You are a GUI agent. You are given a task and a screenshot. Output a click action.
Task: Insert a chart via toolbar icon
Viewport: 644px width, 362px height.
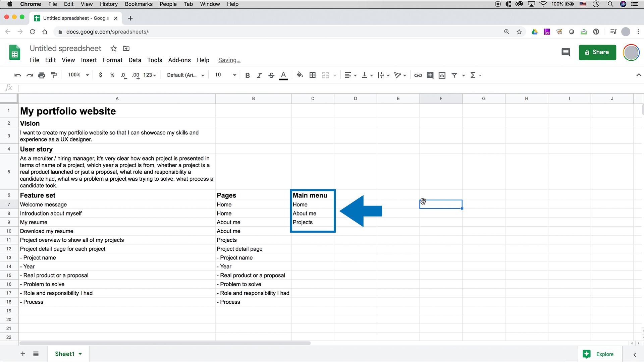point(442,75)
